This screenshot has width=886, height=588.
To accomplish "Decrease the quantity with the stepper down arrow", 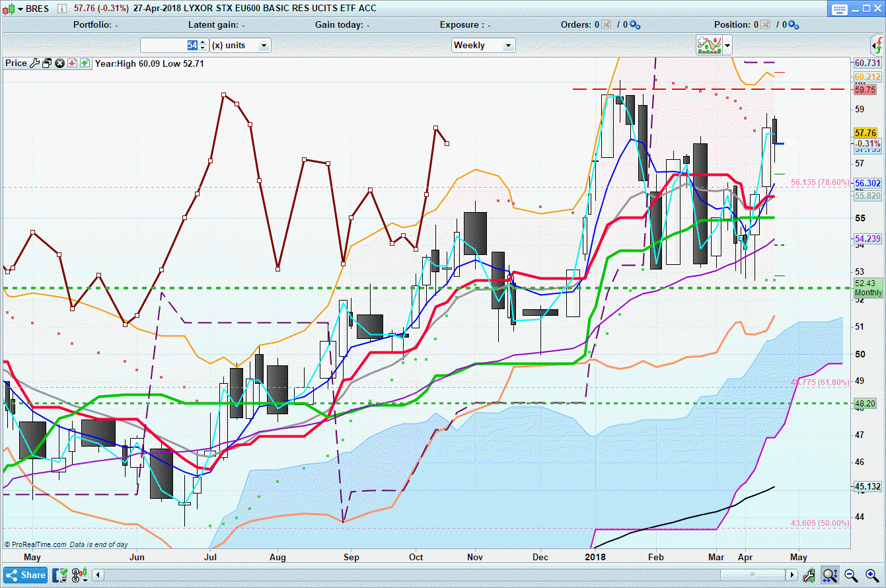I will [202, 49].
